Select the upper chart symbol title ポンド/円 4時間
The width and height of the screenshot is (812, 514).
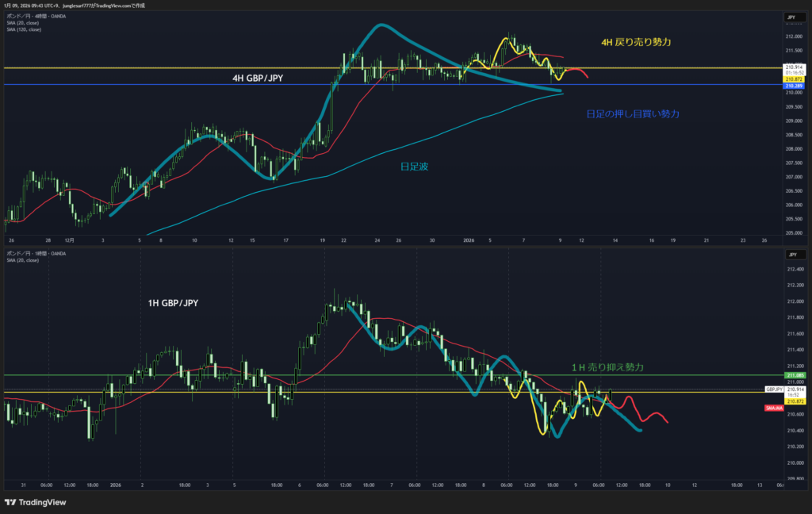[x=35, y=17]
